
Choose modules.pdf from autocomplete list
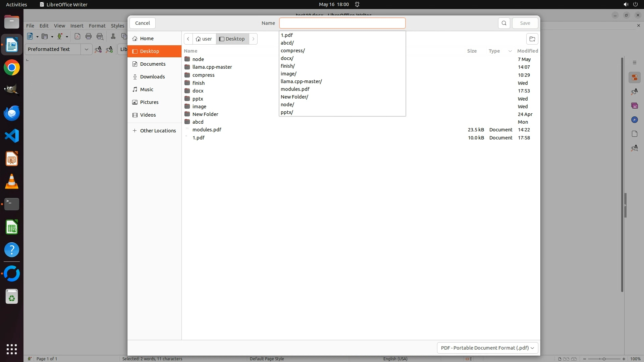click(x=295, y=89)
